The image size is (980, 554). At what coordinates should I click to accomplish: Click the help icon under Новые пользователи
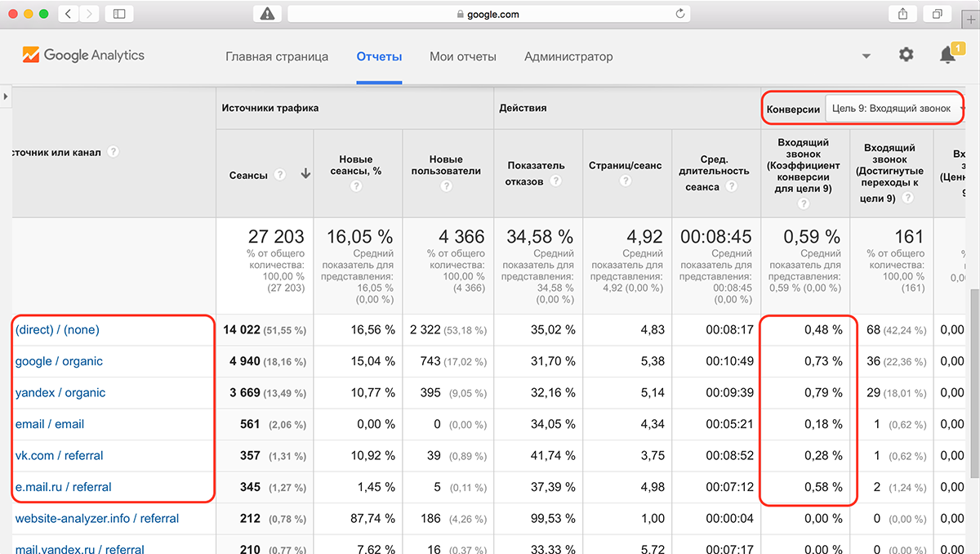[446, 186]
